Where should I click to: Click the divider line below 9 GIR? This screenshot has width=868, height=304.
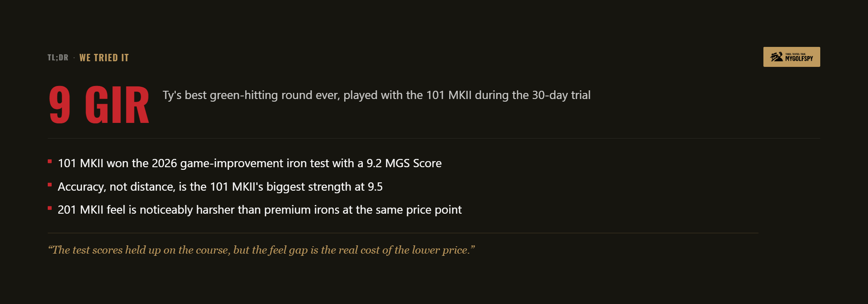click(434, 138)
